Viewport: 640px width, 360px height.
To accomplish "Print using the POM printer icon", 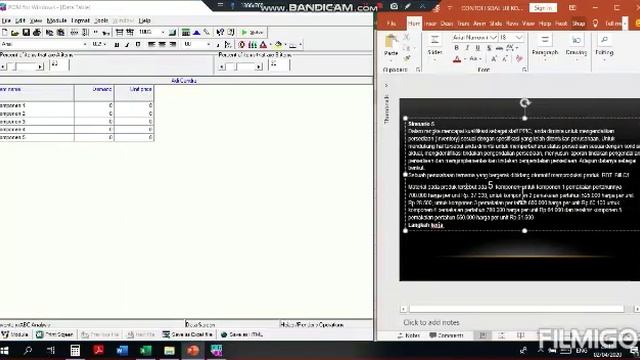I will click(37, 32).
